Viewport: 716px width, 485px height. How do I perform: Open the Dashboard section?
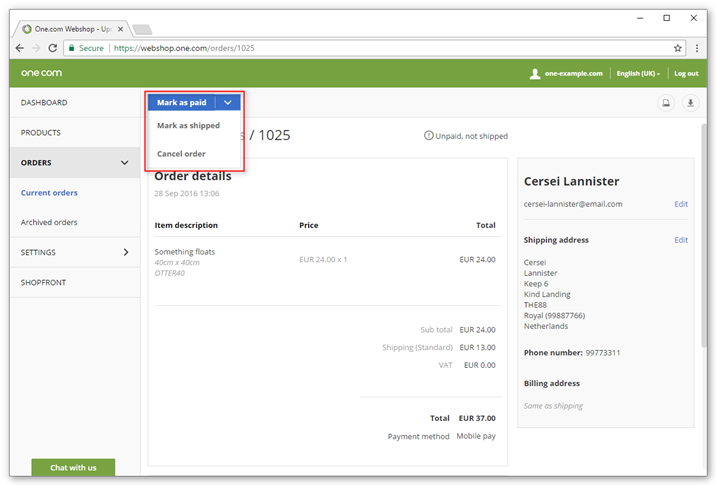pyautogui.click(x=44, y=102)
